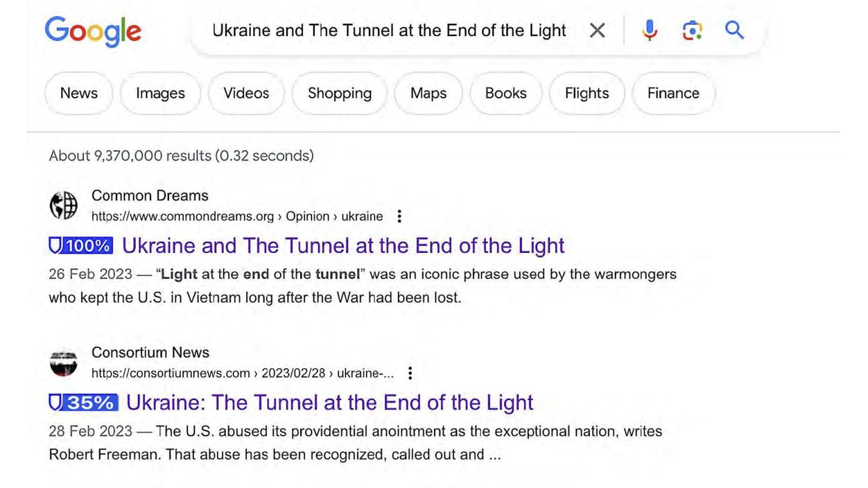868x488 pixels.
Task: Filter results by Shopping
Action: tap(340, 93)
